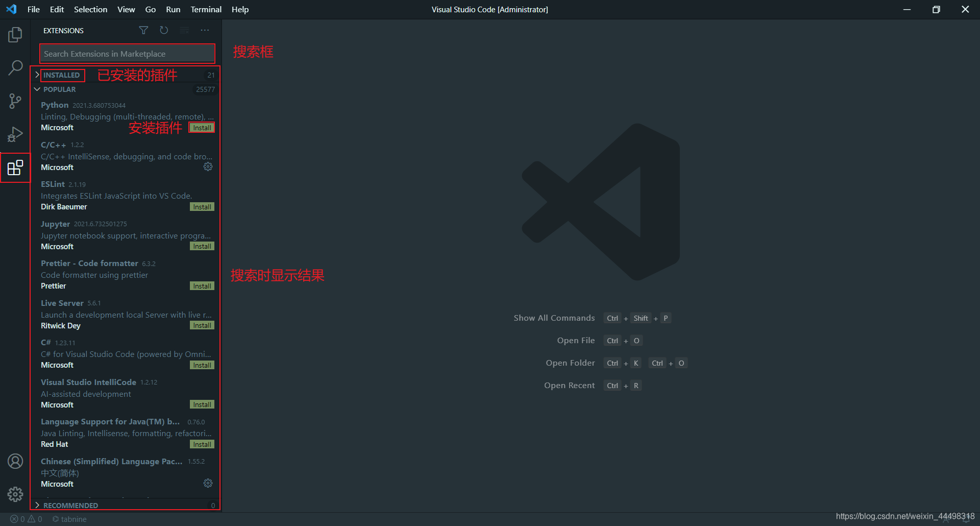The image size is (980, 526).
Task: Click the VS Code logo in title bar
Action: click(11, 9)
